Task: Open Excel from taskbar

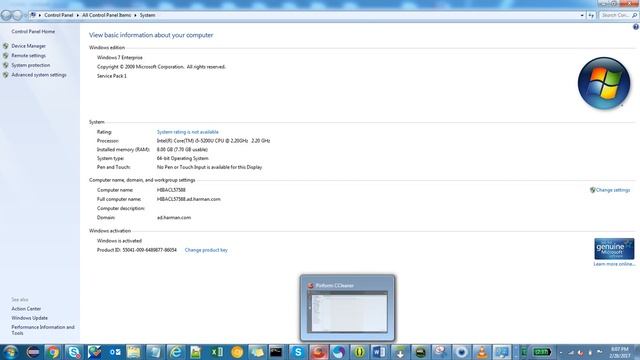Action: (216, 352)
